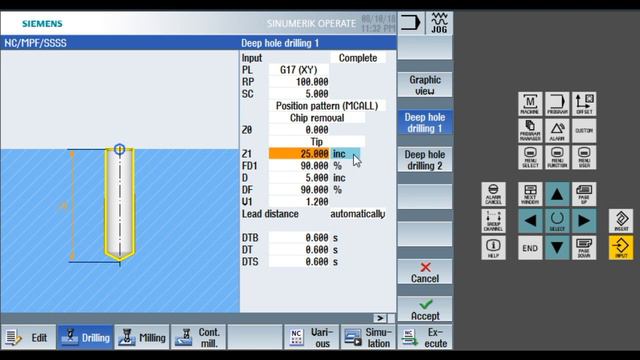Image resolution: width=640 pixels, height=360 pixels.
Task: Open the Various tab
Action: click(x=311, y=338)
